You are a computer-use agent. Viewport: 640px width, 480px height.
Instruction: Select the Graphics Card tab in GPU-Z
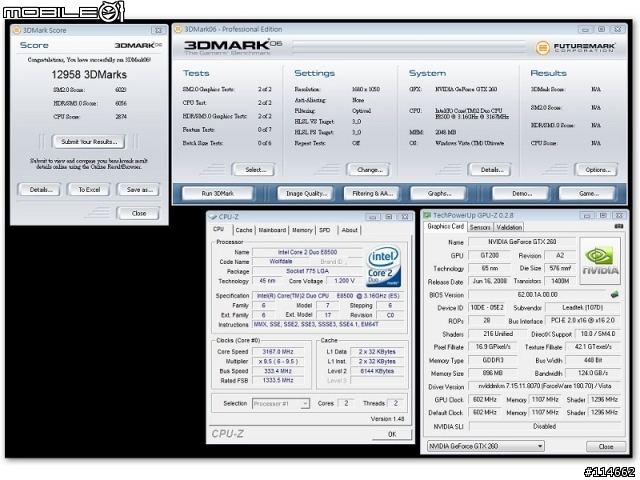445,227
